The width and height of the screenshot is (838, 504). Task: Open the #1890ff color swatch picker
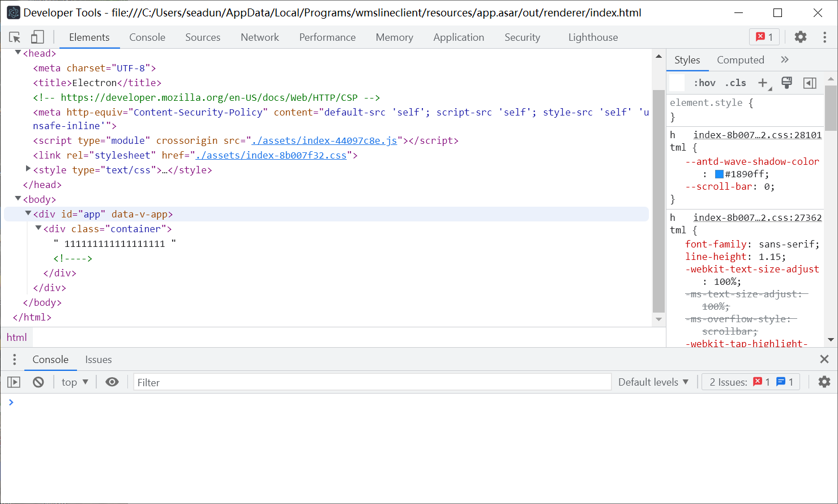[x=719, y=174]
